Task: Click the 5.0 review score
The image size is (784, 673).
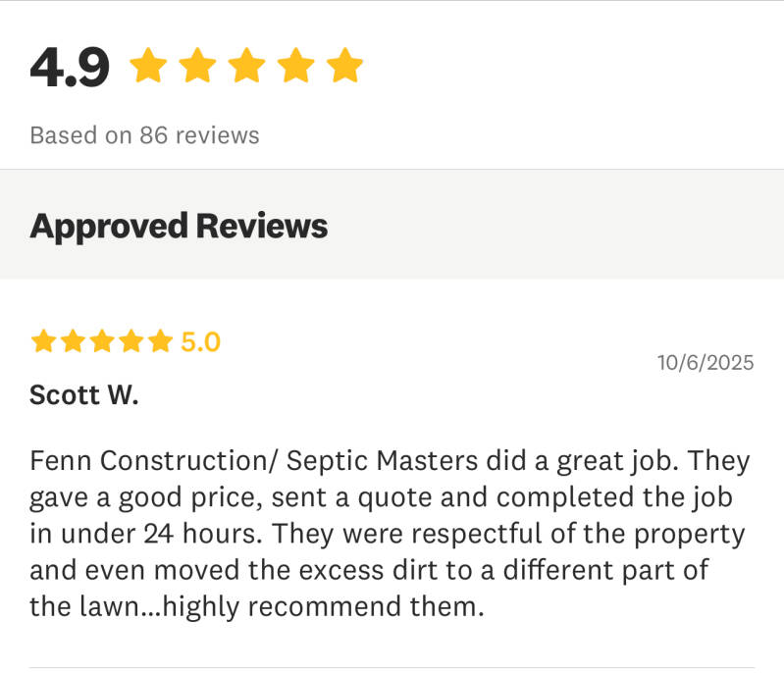Action: 201,342
